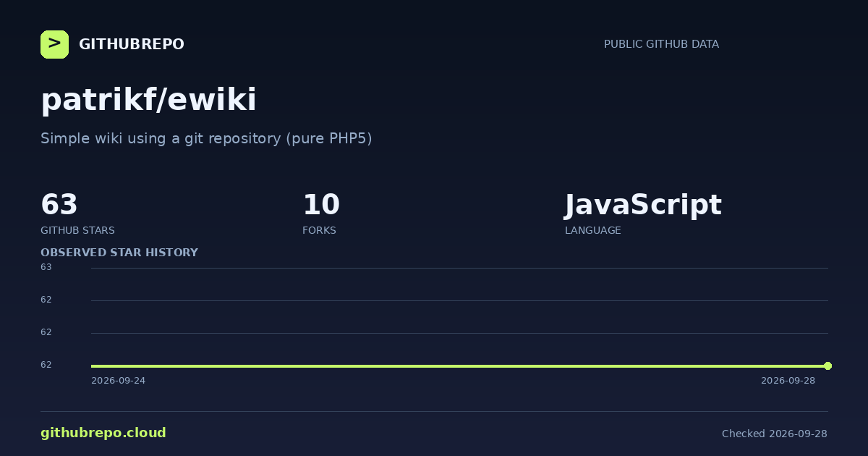The width and height of the screenshot is (868, 456).
Task: Open the githubrepo.cloud footer link
Action: (x=103, y=433)
